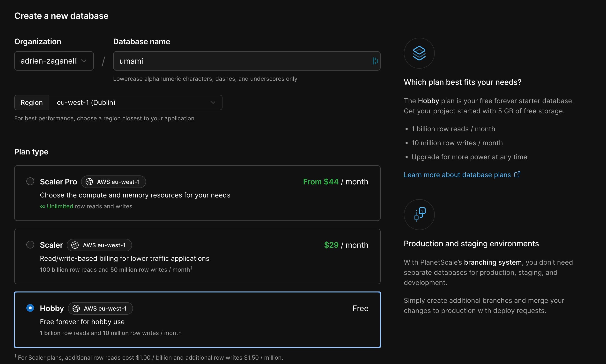
Task: Click '100 billion row reads and 50 million' line
Action: tap(116, 269)
